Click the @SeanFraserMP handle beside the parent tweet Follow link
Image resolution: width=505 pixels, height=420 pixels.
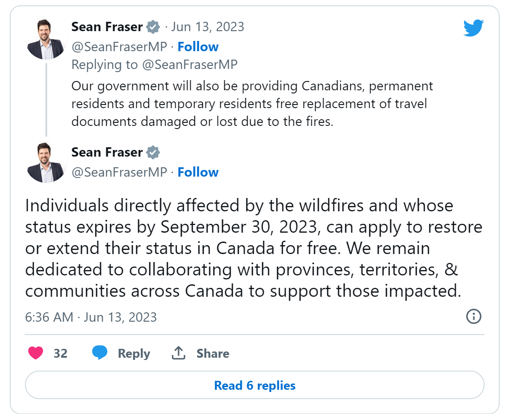(119, 47)
